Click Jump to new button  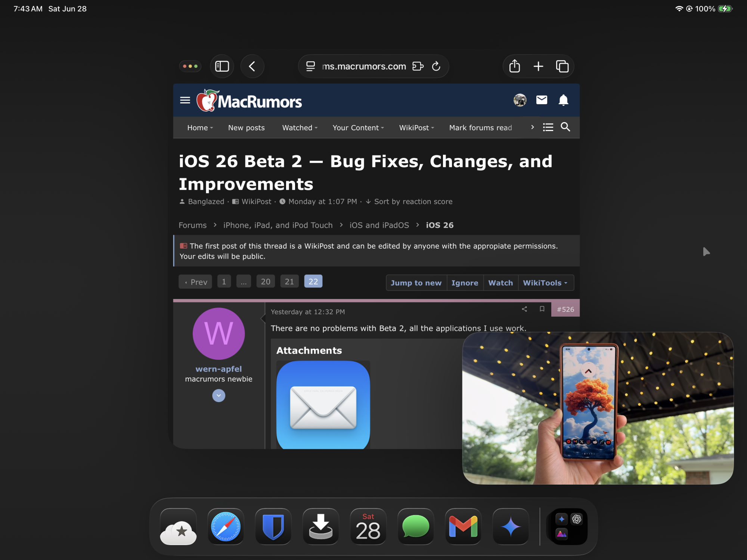(416, 283)
